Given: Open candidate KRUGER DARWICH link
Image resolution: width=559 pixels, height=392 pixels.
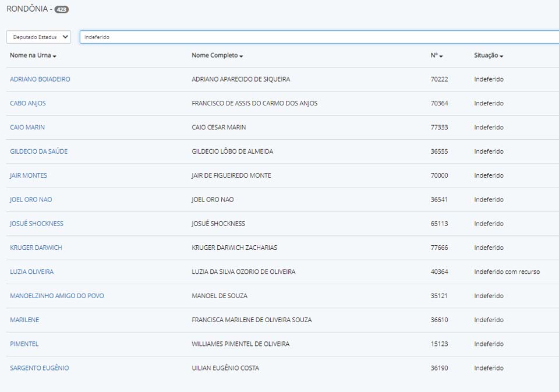Looking at the screenshot, I should coord(36,248).
